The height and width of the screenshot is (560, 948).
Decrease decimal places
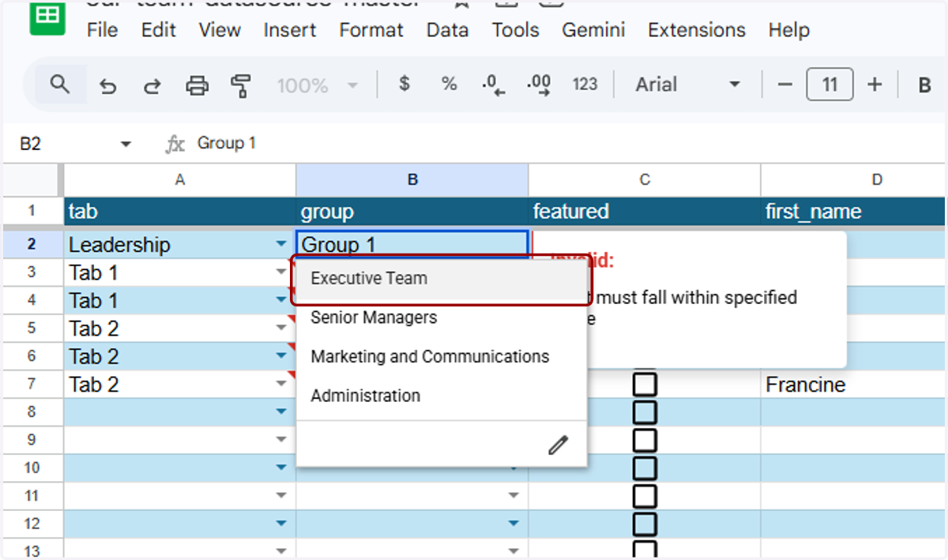(x=494, y=85)
